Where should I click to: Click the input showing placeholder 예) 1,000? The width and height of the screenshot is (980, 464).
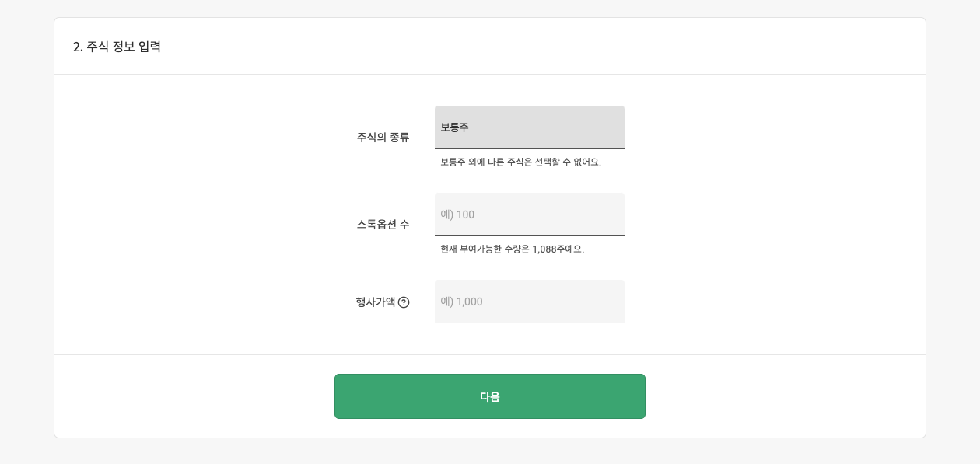tap(529, 302)
